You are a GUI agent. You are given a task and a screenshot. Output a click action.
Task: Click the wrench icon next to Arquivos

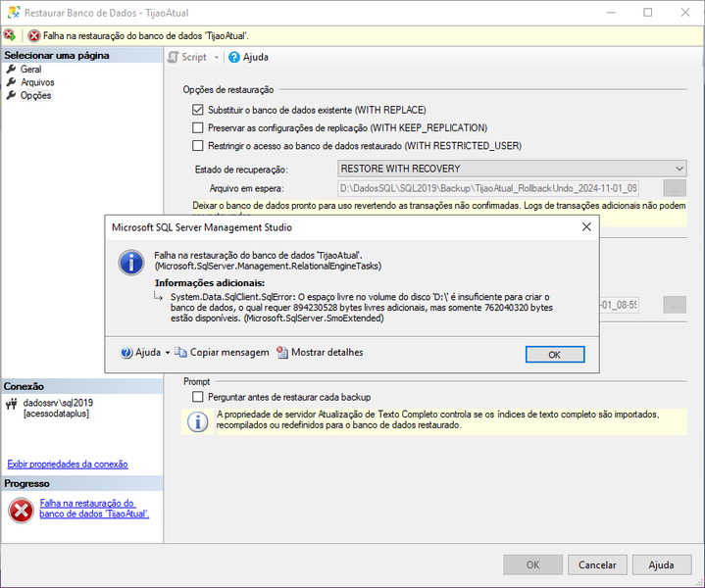(11, 82)
